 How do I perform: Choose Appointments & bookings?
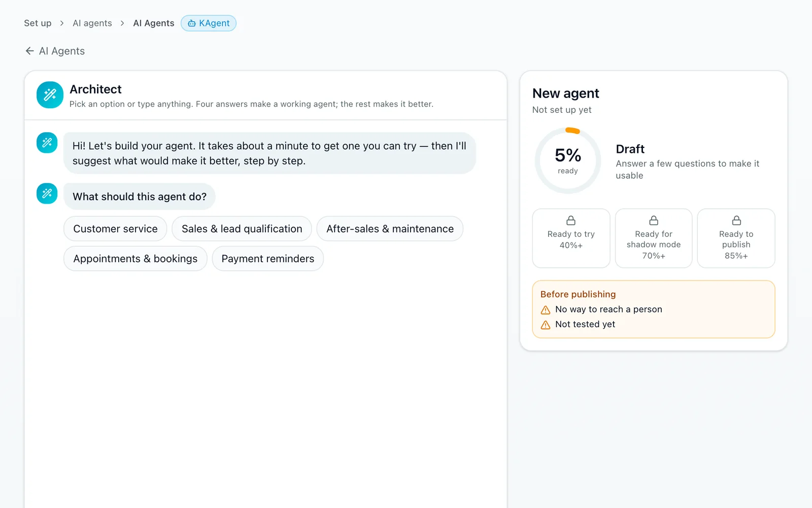135,259
